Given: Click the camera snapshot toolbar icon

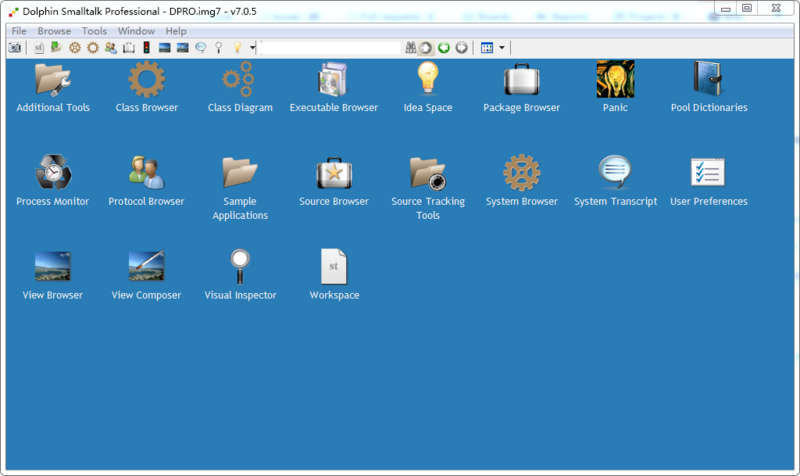Looking at the screenshot, I should (x=15, y=48).
